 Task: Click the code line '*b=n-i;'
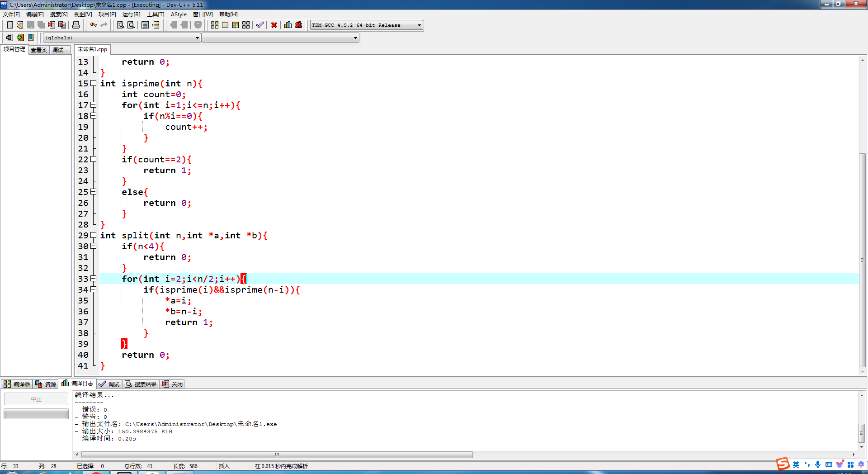[x=184, y=311]
